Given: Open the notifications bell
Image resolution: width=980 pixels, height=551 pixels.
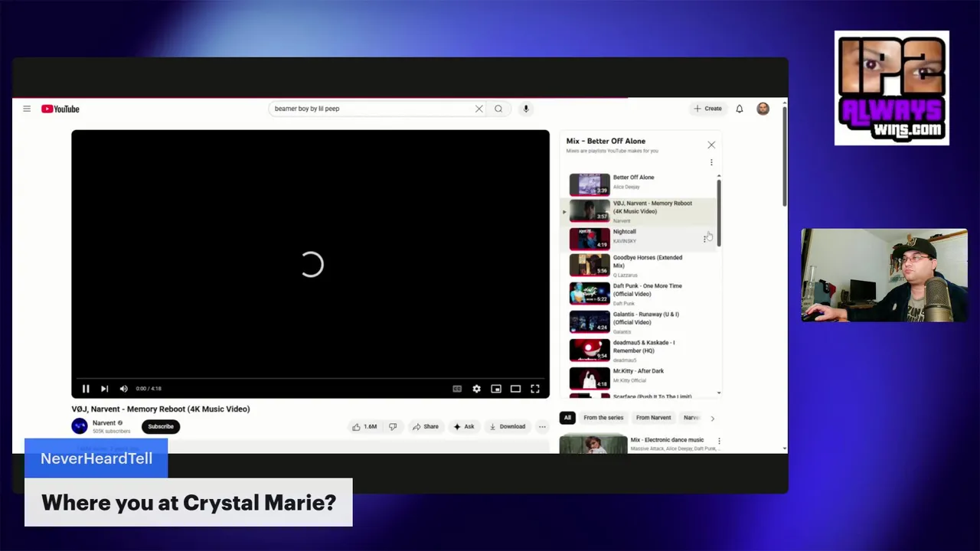Looking at the screenshot, I should [x=740, y=109].
